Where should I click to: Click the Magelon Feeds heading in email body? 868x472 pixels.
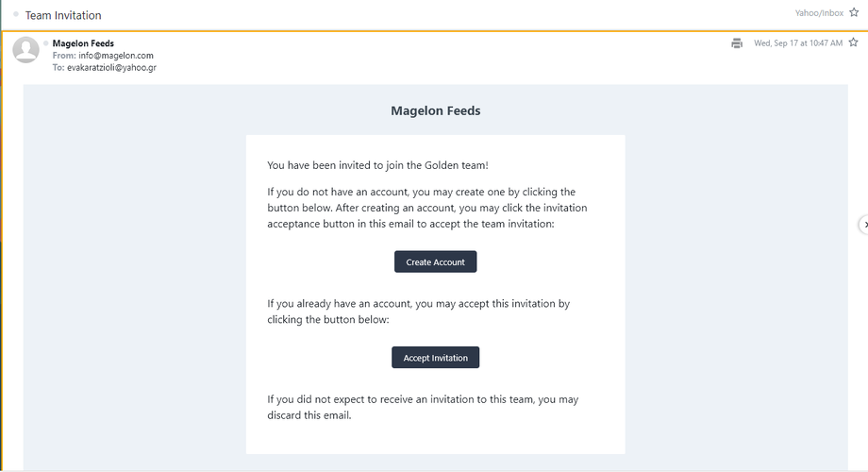435,110
